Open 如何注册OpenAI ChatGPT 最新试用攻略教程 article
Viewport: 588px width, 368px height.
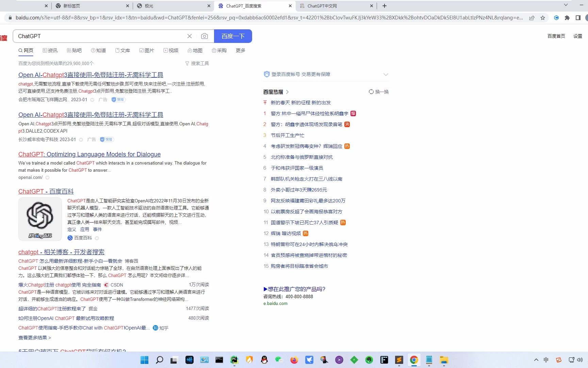click(66, 318)
